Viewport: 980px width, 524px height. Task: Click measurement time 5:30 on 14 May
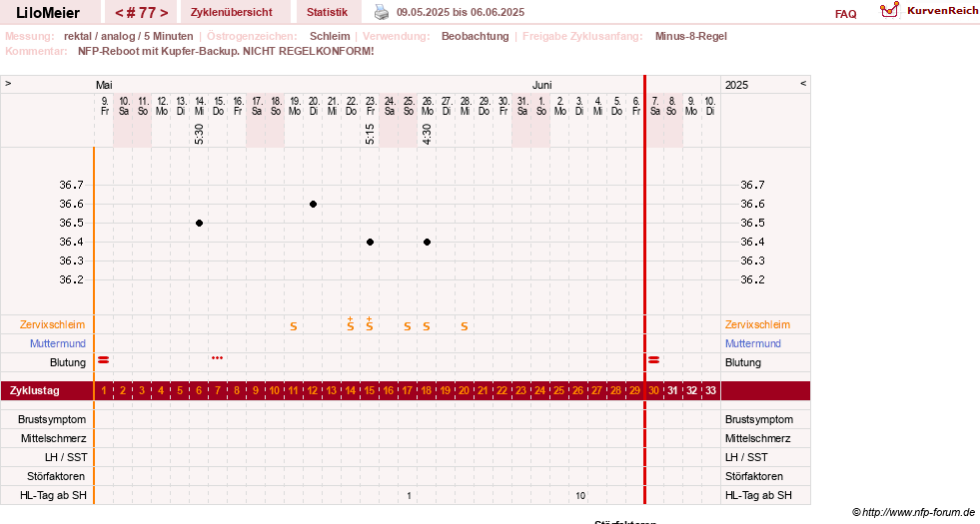[x=200, y=135]
